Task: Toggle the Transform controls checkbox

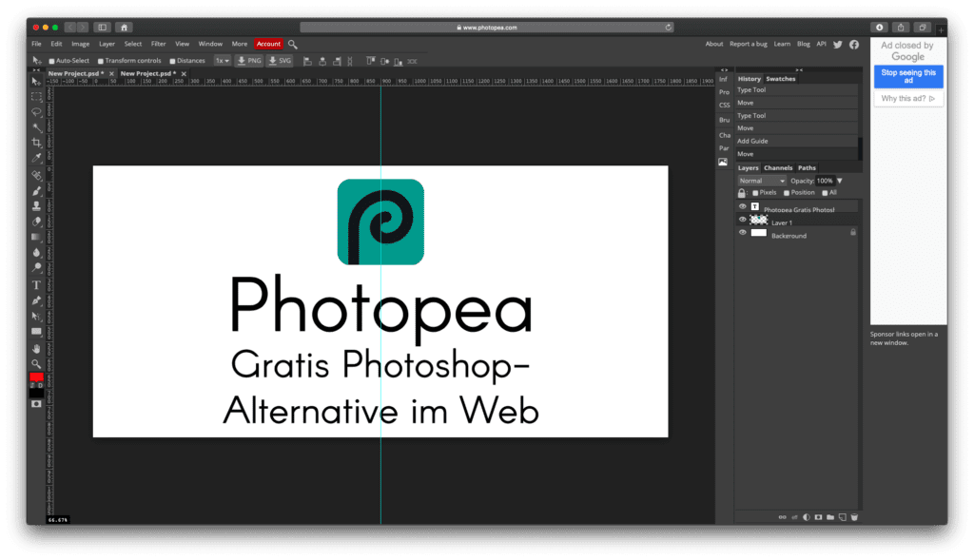Action: (100, 60)
